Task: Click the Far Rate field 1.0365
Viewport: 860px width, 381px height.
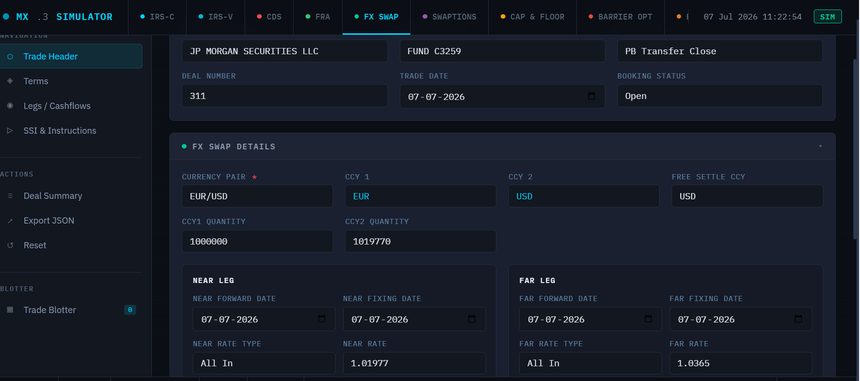Action: 740,363
